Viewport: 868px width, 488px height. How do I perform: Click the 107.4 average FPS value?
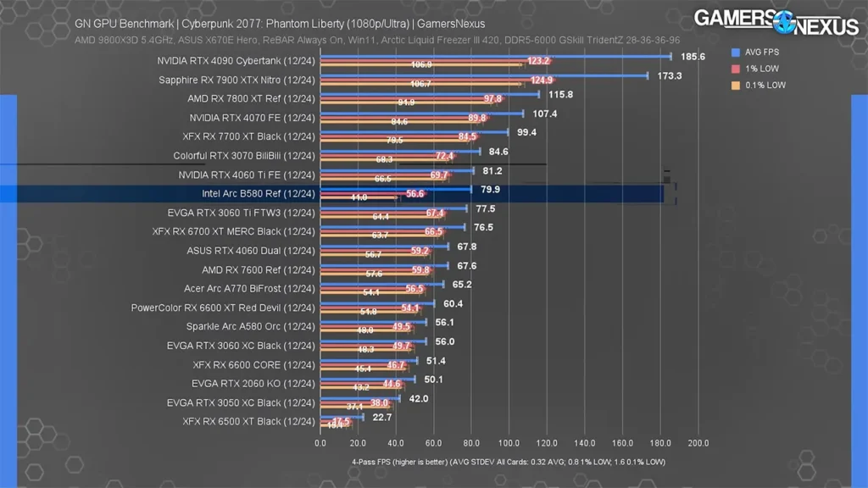545,114
